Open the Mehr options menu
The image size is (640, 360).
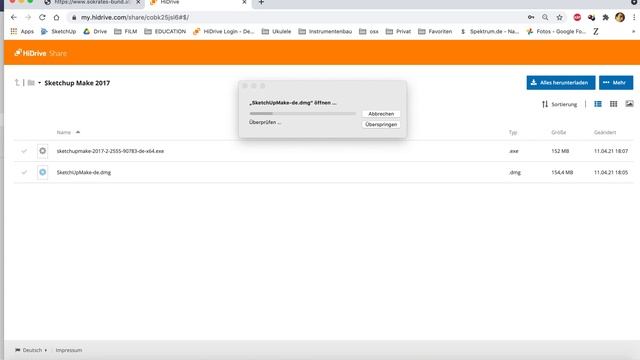click(616, 82)
